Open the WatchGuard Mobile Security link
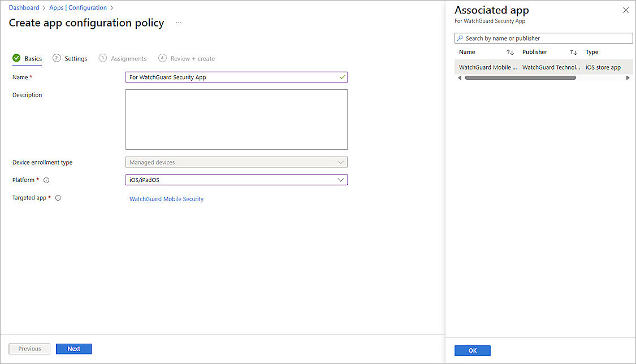636x364 pixels. point(166,199)
